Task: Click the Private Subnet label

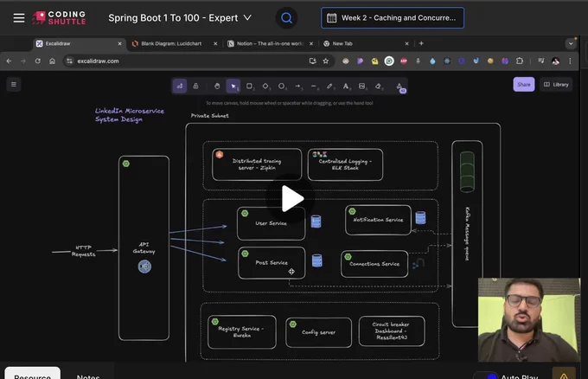Action: [x=209, y=116]
